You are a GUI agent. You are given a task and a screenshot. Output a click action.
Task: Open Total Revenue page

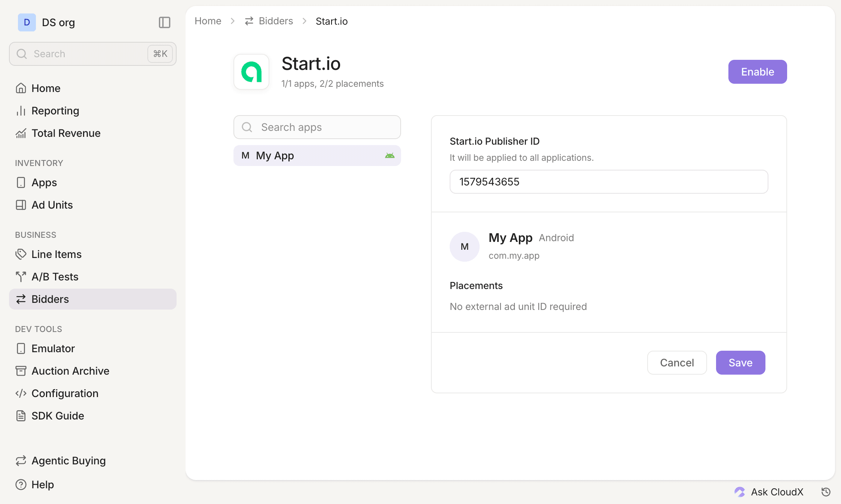(93, 133)
